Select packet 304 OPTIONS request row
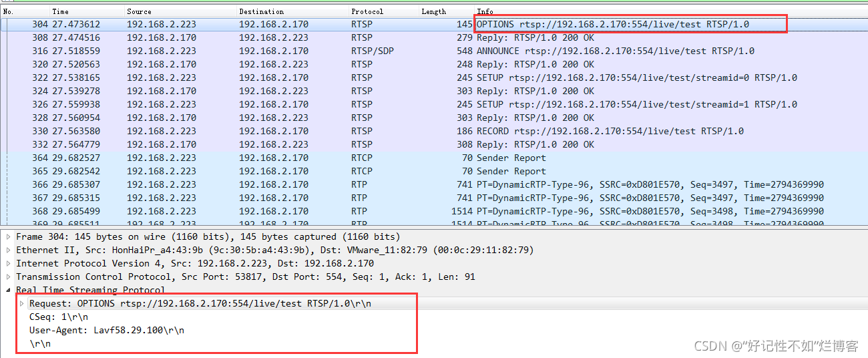 click(x=434, y=24)
